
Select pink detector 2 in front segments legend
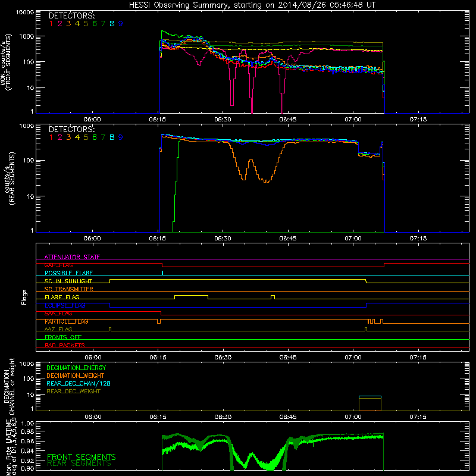(x=60, y=24)
